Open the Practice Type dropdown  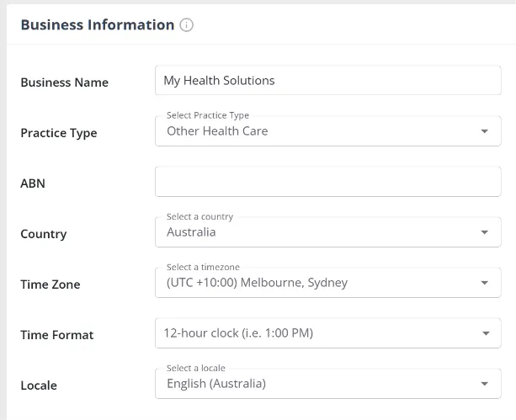coord(328,131)
